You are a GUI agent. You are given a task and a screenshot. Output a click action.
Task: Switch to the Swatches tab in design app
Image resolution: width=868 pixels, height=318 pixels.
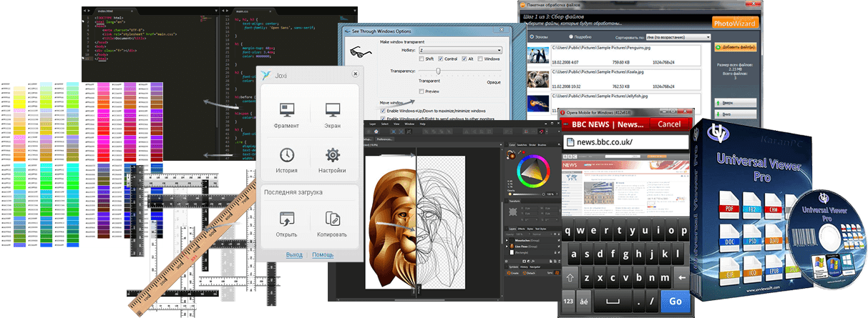click(x=523, y=144)
